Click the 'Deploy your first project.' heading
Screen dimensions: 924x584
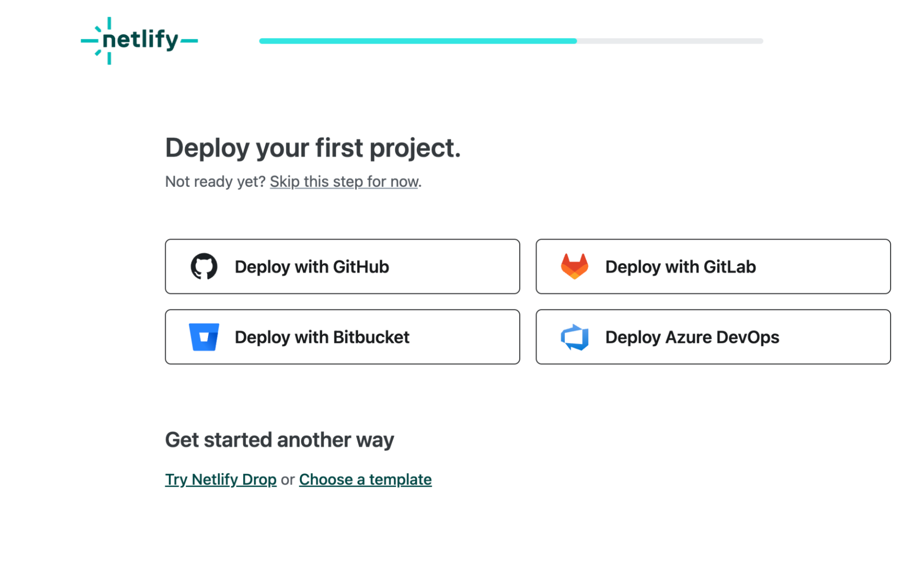coord(313,148)
